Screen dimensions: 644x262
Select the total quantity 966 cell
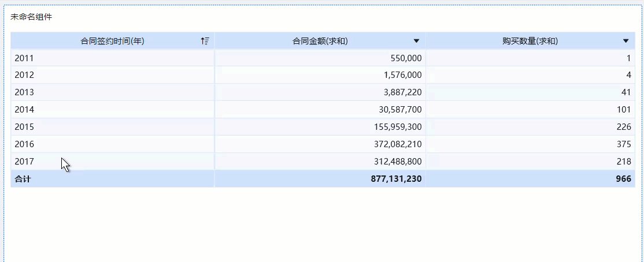pos(623,179)
